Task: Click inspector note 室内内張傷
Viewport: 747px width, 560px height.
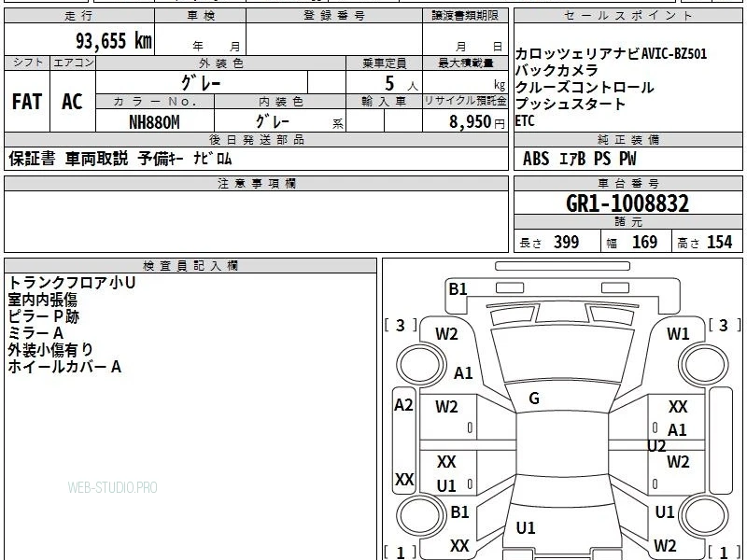Action: (42, 300)
